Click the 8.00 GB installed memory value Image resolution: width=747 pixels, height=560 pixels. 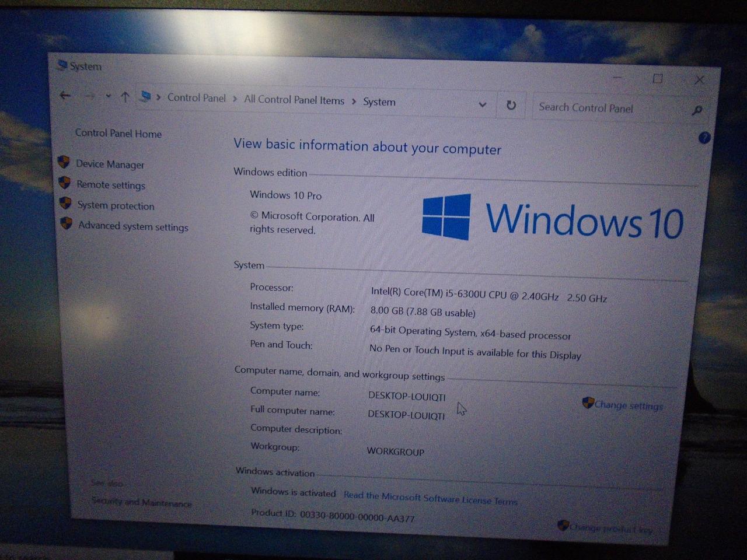(x=423, y=312)
